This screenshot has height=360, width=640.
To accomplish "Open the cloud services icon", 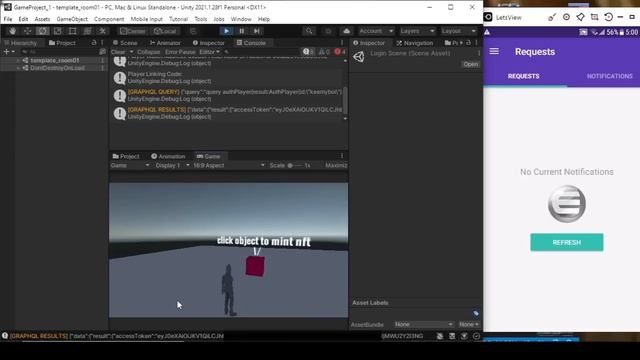I will point(347,31).
